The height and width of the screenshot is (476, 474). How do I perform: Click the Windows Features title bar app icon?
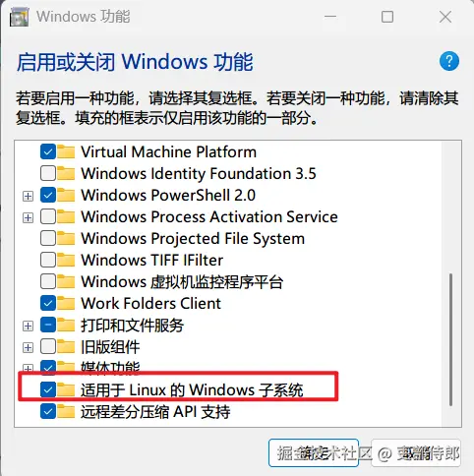19,17
